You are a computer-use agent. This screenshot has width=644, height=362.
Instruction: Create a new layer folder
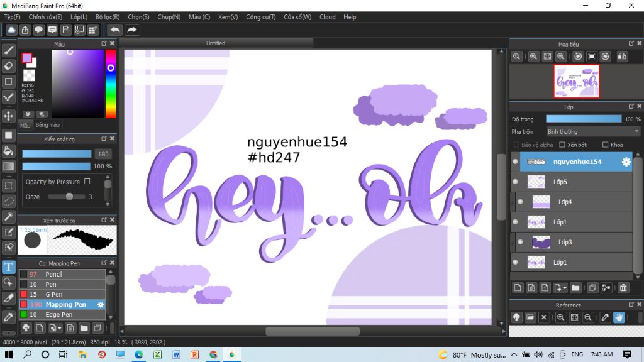575,288
